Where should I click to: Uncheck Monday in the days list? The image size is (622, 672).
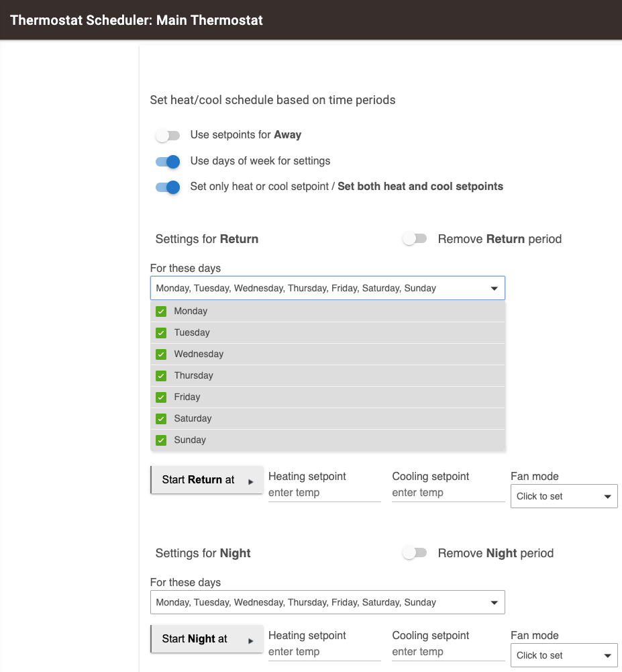point(161,311)
